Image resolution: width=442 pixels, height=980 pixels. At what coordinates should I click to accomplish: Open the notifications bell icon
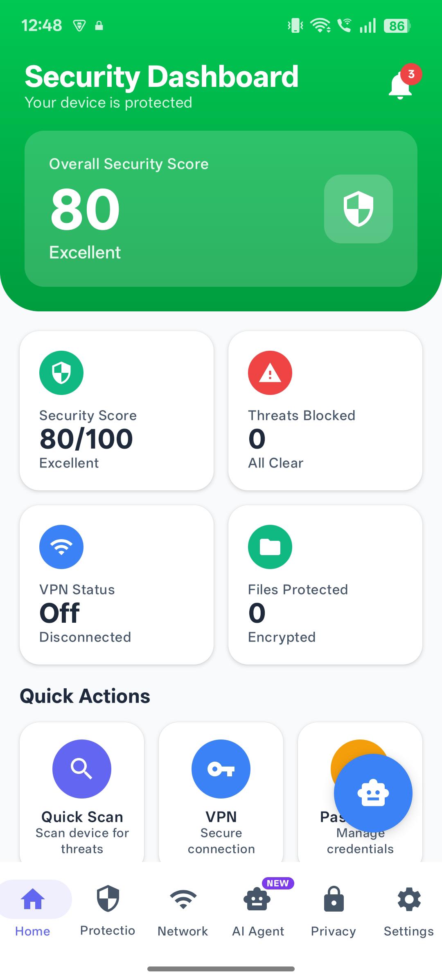coord(400,85)
